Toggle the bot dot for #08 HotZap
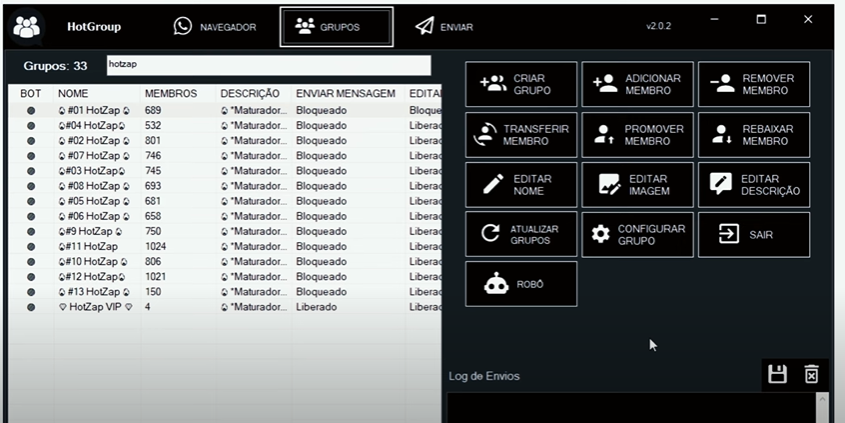Screen dimensions: 845x423 (x=31, y=186)
